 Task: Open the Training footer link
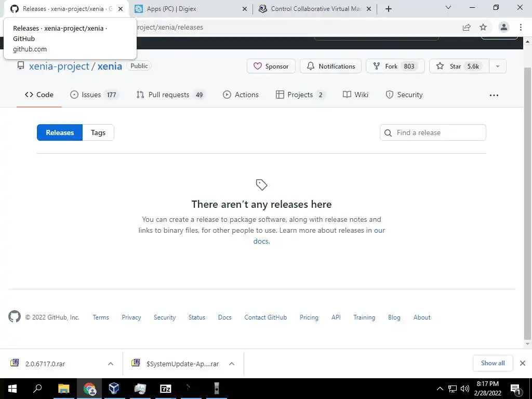point(364,317)
